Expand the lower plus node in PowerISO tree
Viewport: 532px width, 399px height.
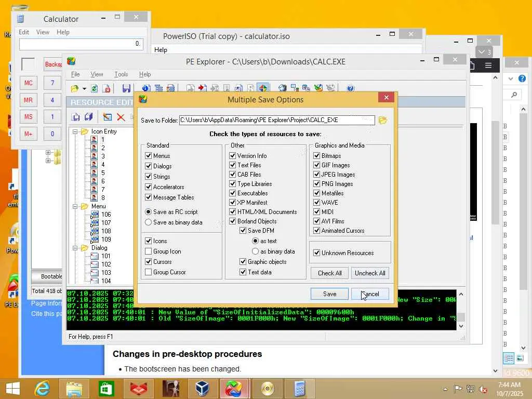coord(48,161)
